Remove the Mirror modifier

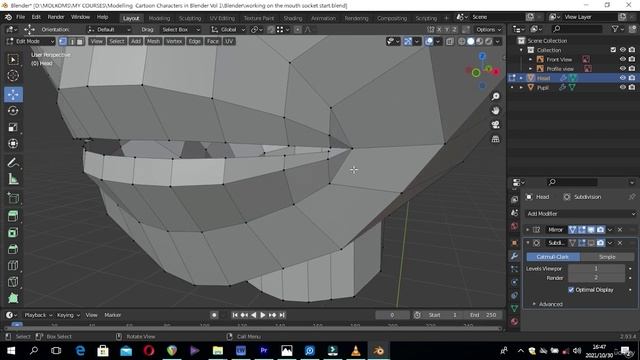[620, 230]
